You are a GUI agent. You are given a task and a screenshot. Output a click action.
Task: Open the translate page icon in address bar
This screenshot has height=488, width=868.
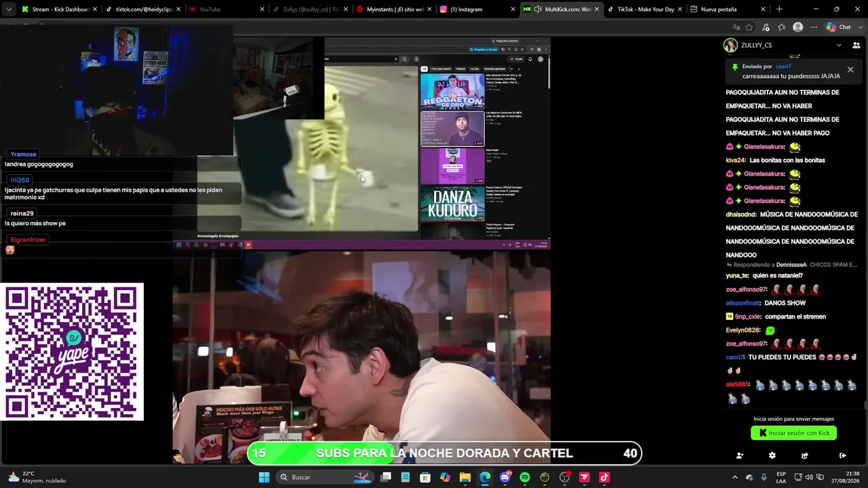coord(736,27)
